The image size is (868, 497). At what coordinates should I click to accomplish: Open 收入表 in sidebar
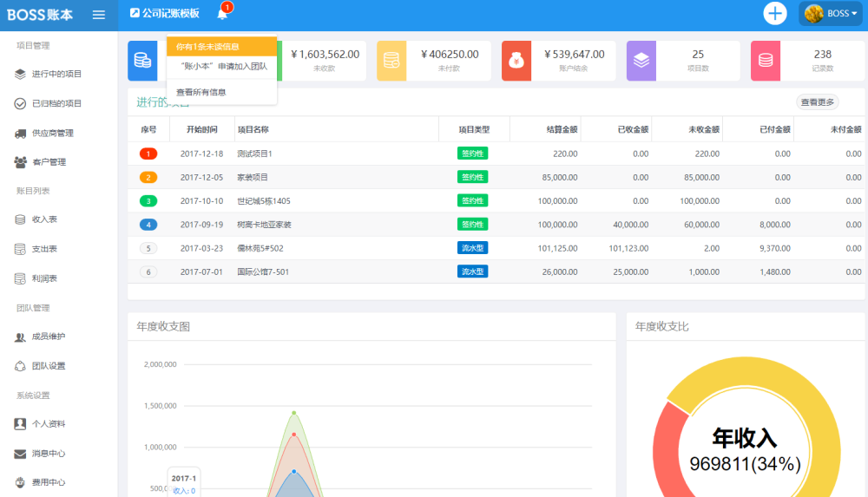click(x=44, y=219)
